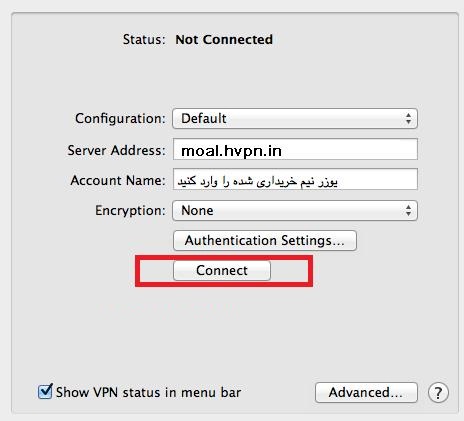
Task: Focus the Account Name text field
Action: coord(295,179)
